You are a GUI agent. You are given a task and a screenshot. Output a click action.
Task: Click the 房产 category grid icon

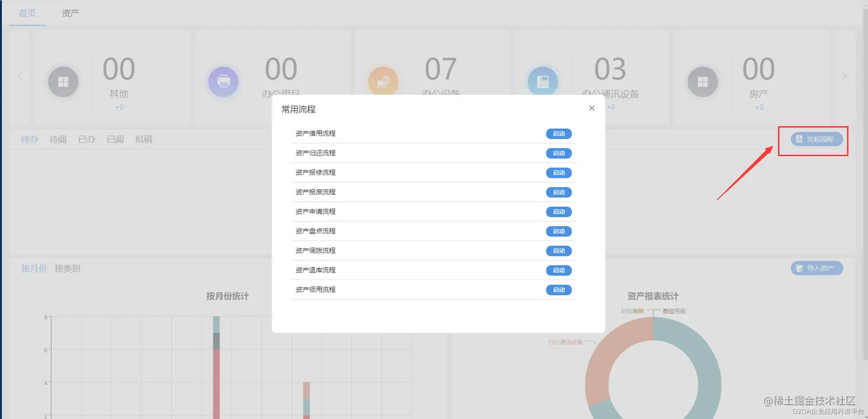(703, 82)
